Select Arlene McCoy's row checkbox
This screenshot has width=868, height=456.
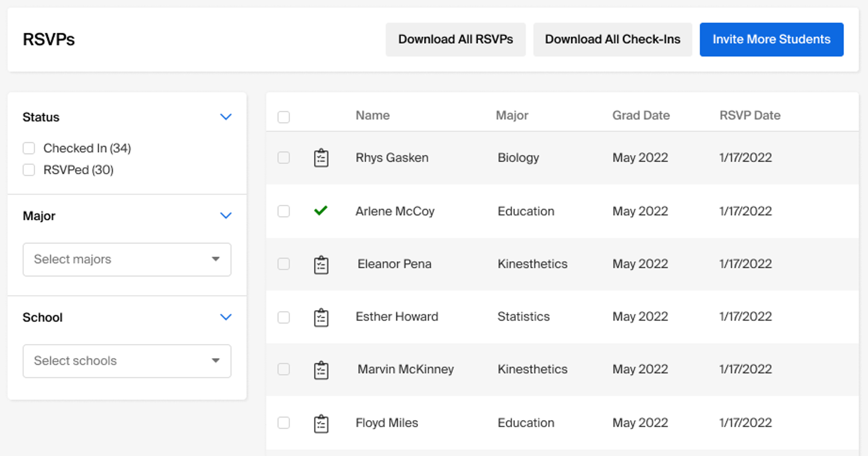point(283,211)
